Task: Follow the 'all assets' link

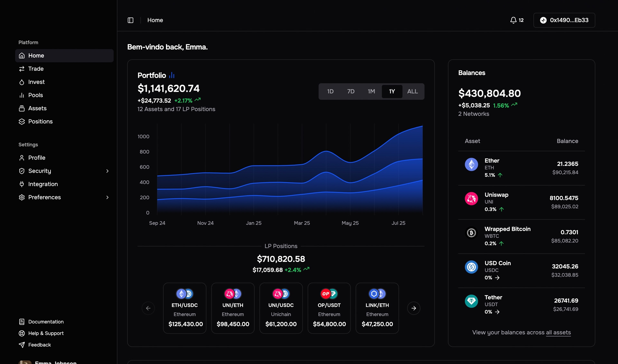Action: 558,332
